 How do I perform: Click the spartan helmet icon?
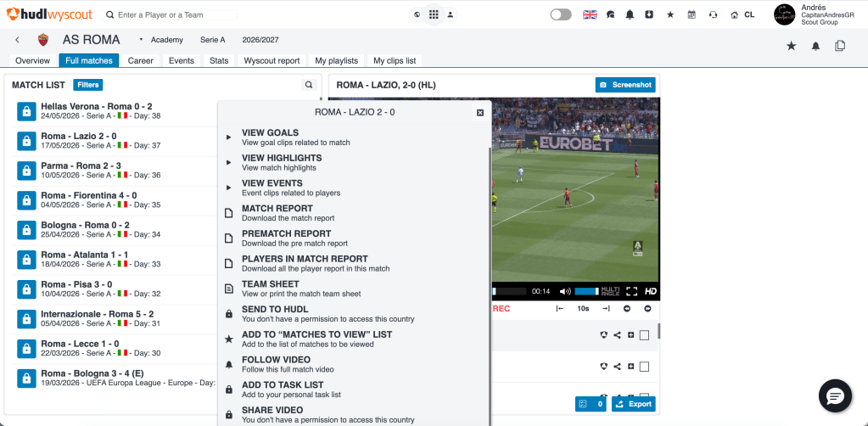[x=611, y=15]
